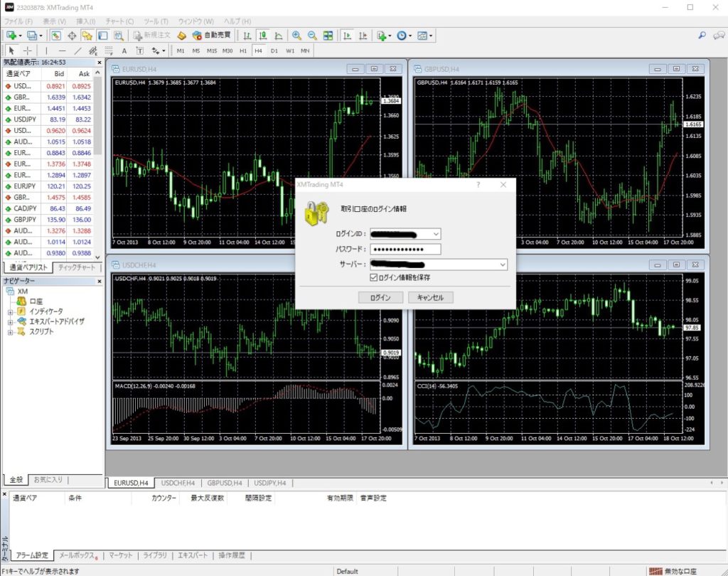The image size is (728, 576).
Task: Switch chart to candlestick display icon
Action: (x=262, y=35)
